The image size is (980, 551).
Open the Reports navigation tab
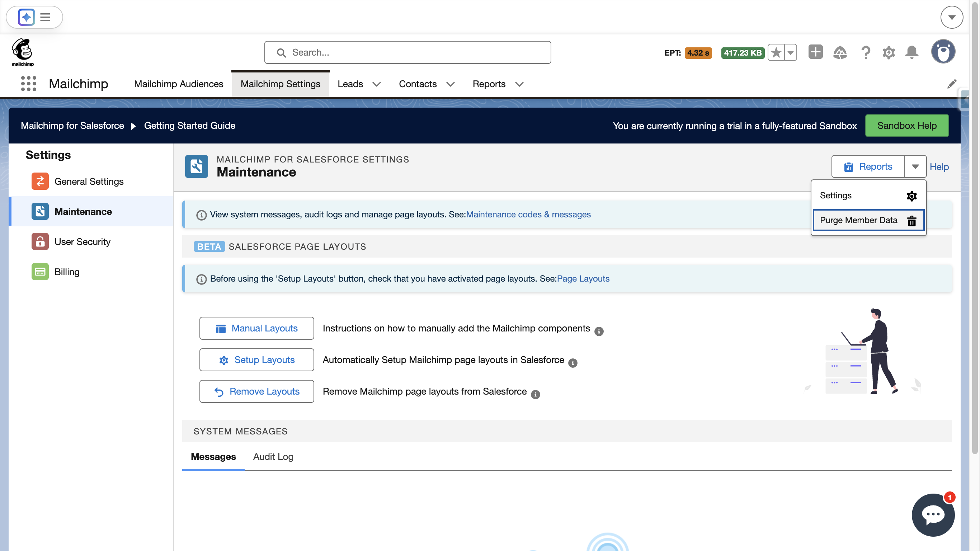tap(489, 84)
